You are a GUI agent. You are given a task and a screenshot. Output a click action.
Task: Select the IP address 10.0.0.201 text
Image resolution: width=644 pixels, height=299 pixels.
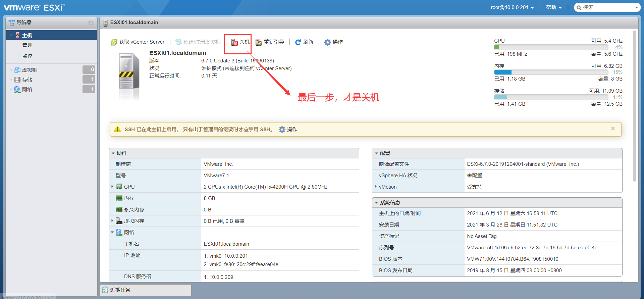[x=236, y=256]
